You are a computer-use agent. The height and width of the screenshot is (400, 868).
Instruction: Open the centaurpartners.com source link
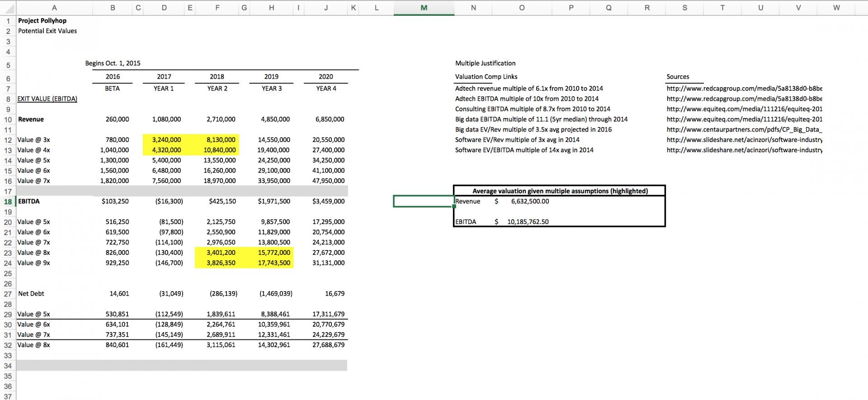click(744, 130)
